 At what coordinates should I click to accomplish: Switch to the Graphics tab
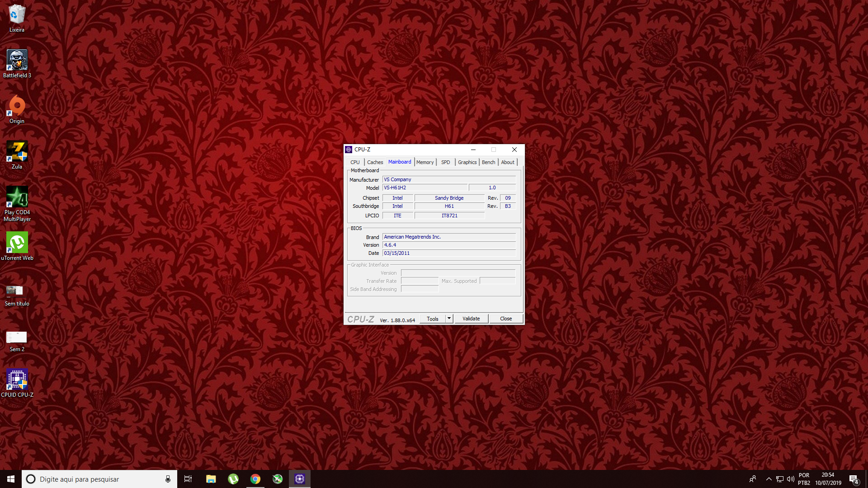tap(467, 162)
